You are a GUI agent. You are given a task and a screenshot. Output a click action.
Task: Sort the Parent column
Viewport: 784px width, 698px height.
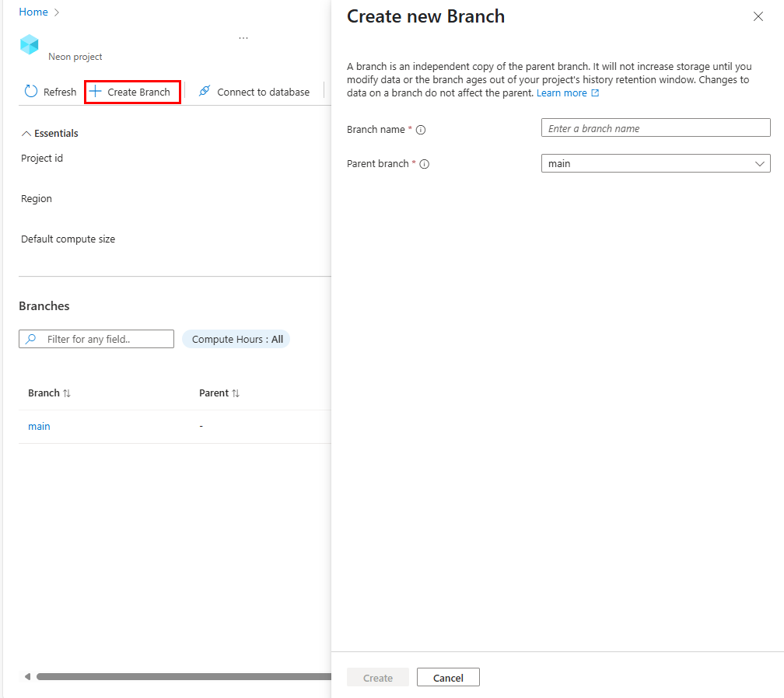[237, 393]
